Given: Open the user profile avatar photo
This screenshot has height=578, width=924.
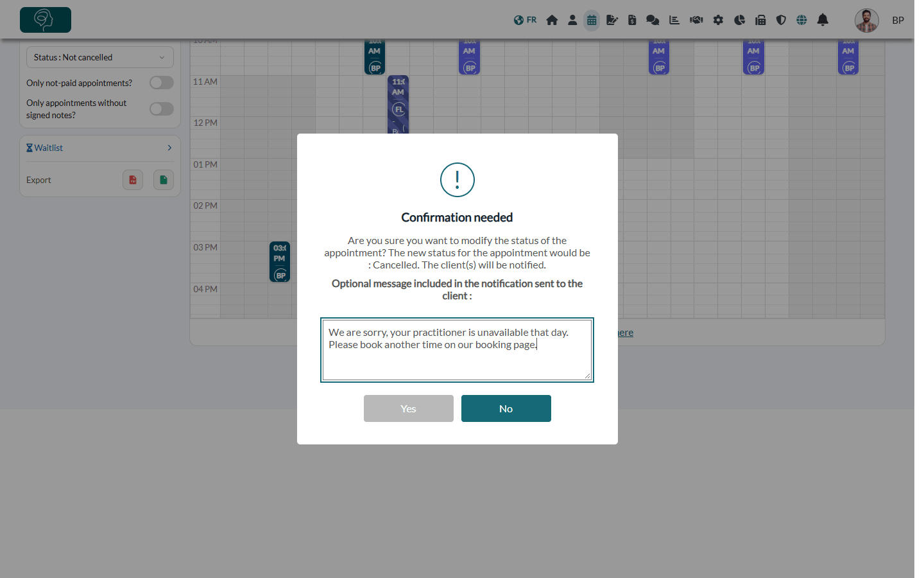Looking at the screenshot, I should pos(867,21).
